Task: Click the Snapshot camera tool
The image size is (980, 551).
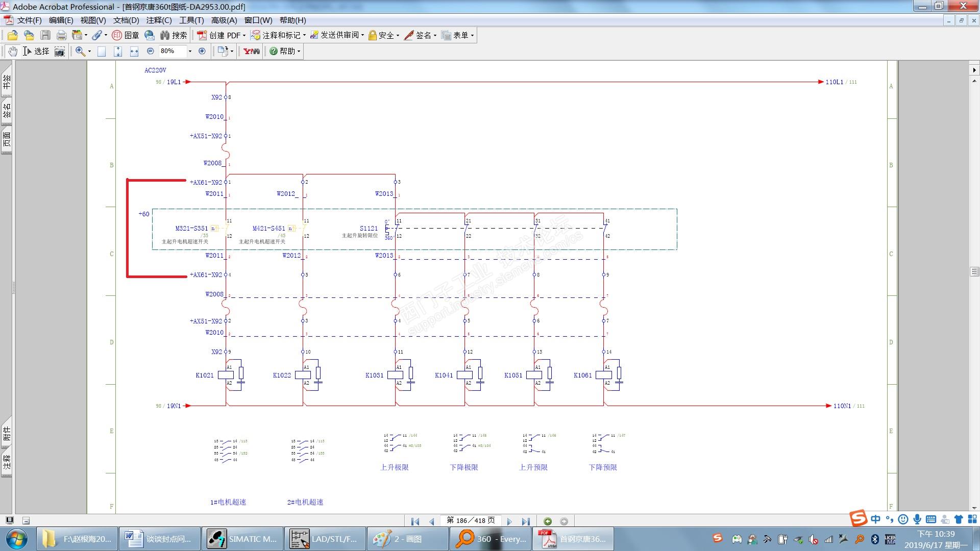Action: click(60, 51)
